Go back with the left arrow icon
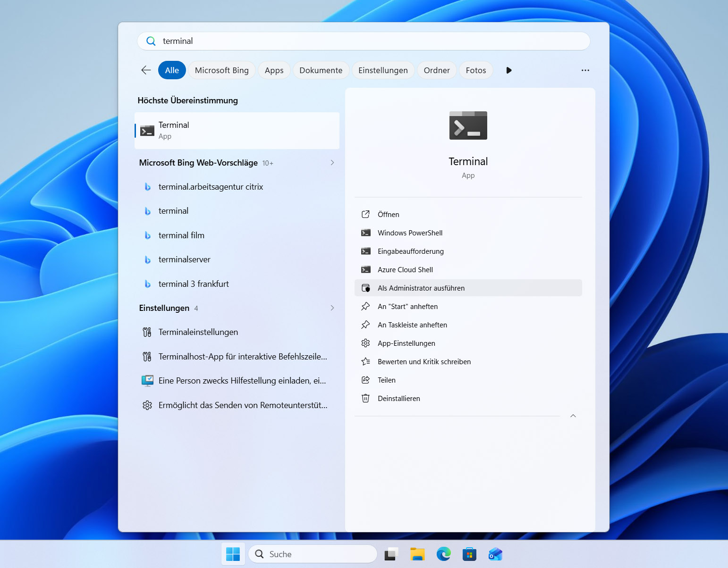 [x=146, y=70]
